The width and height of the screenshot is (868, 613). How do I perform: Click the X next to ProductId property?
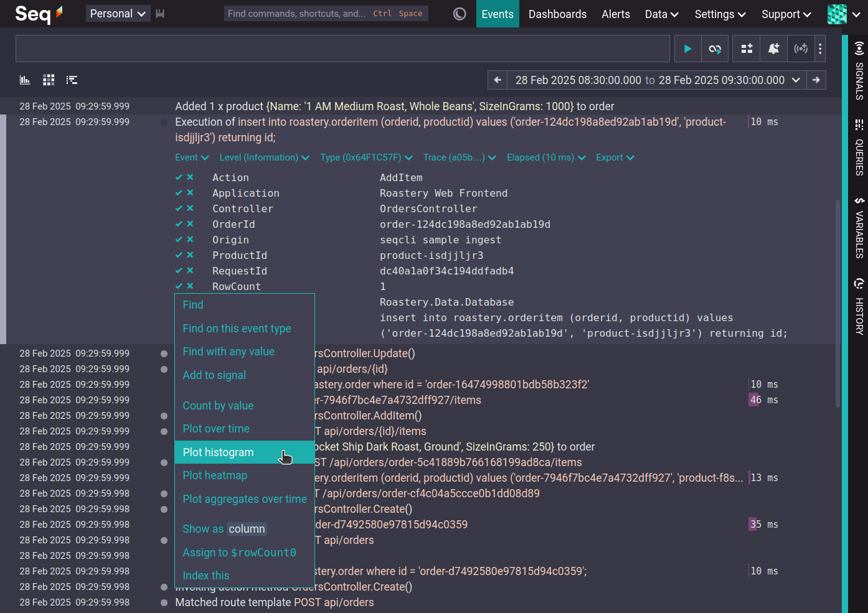[190, 255]
